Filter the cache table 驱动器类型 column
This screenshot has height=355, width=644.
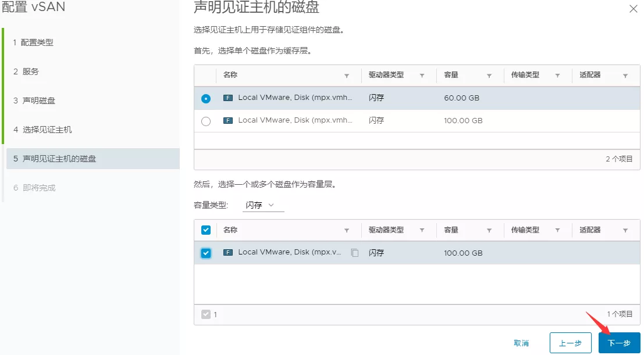point(422,76)
